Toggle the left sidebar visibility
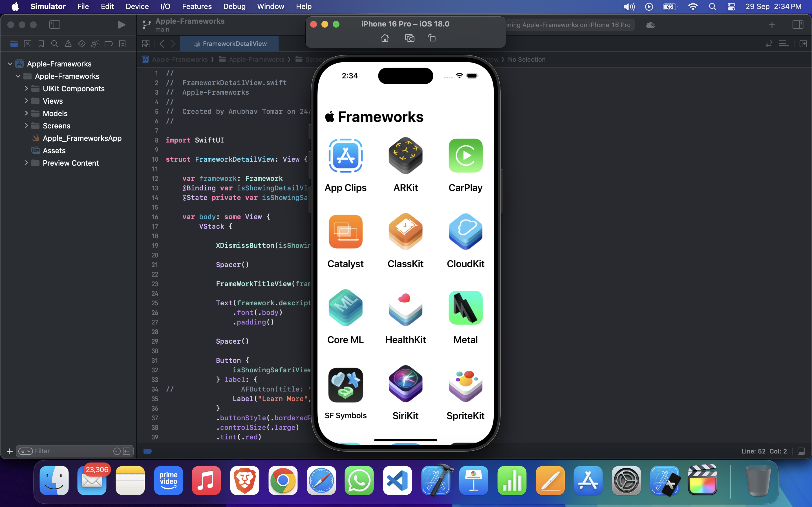Screen dimensions: 812x507 coord(55,25)
